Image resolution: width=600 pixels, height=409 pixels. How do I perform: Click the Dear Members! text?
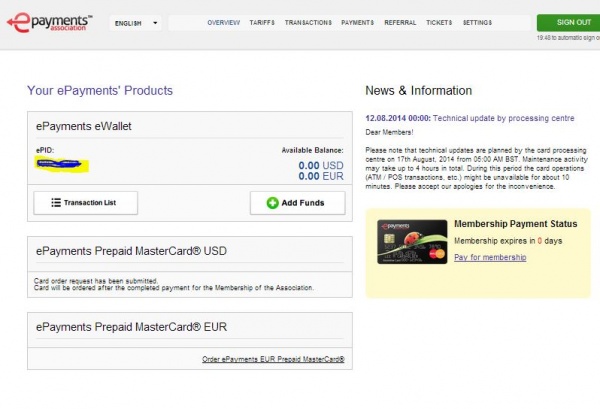coord(389,132)
